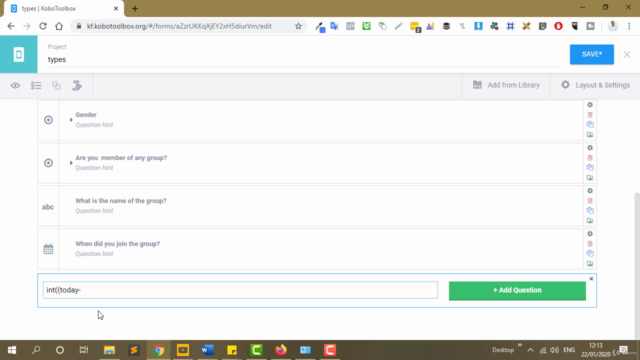Viewport: 640px width, 360px height.
Task: Open settings for member of any group question
Action: 590,148
